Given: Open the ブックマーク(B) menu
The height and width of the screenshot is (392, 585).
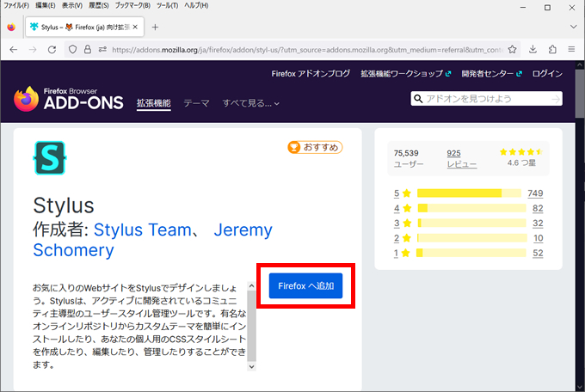Looking at the screenshot, I should [132, 6].
